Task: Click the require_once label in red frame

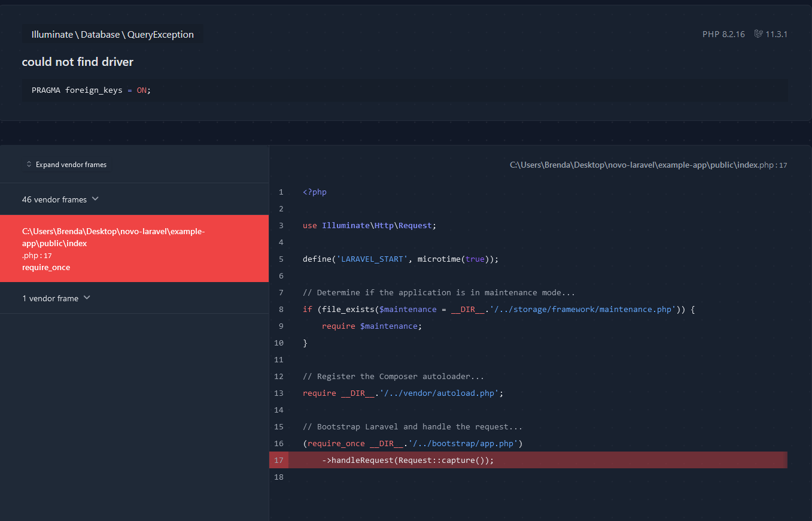Action: [46, 267]
